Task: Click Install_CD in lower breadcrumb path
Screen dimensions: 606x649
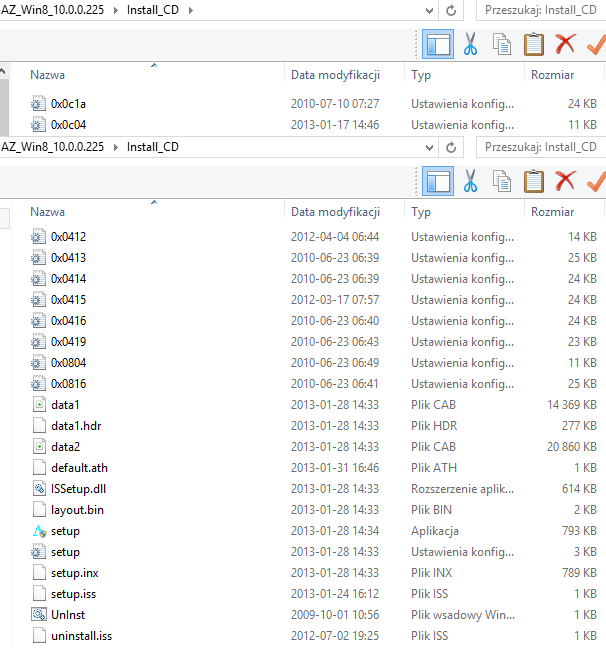Action: pyautogui.click(x=153, y=147)
